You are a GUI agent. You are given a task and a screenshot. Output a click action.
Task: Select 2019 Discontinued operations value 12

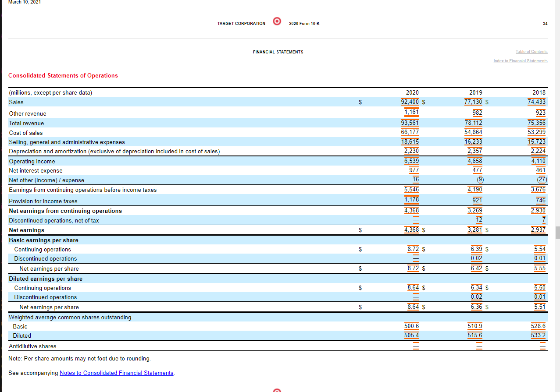click(x=479, y=219)
